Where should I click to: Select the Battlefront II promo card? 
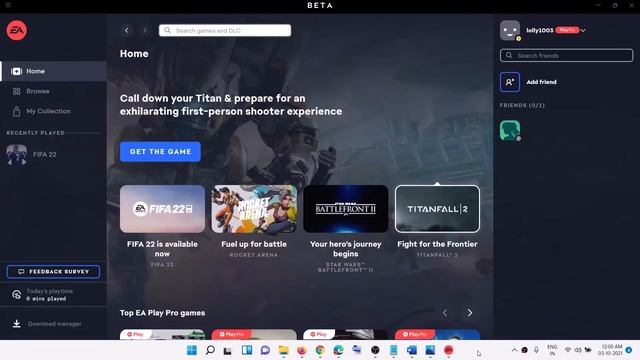(x=345, y=209)
